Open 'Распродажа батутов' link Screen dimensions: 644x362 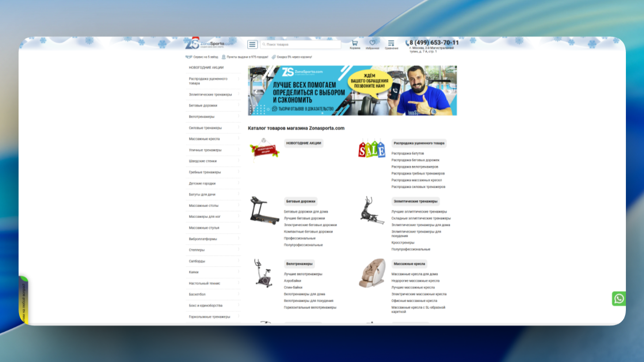tap(408, 154)
